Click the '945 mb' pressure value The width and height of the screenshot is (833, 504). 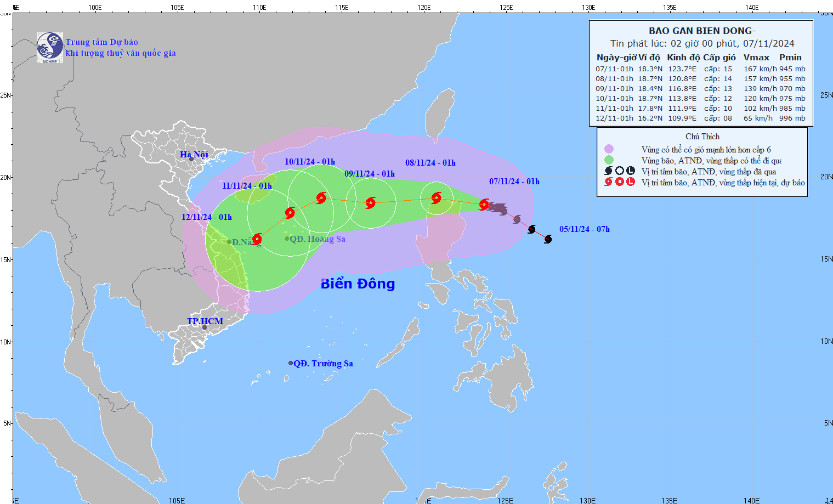coord(792,69)
